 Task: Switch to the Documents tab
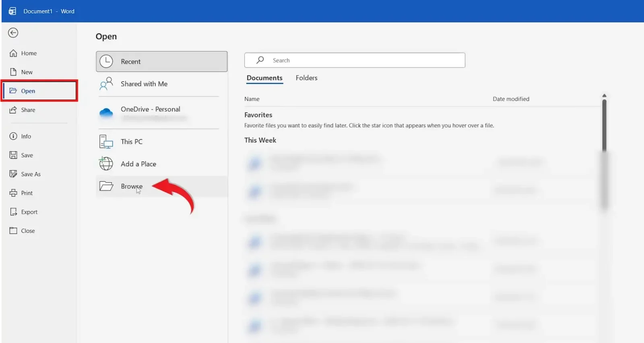coord(264,78)
